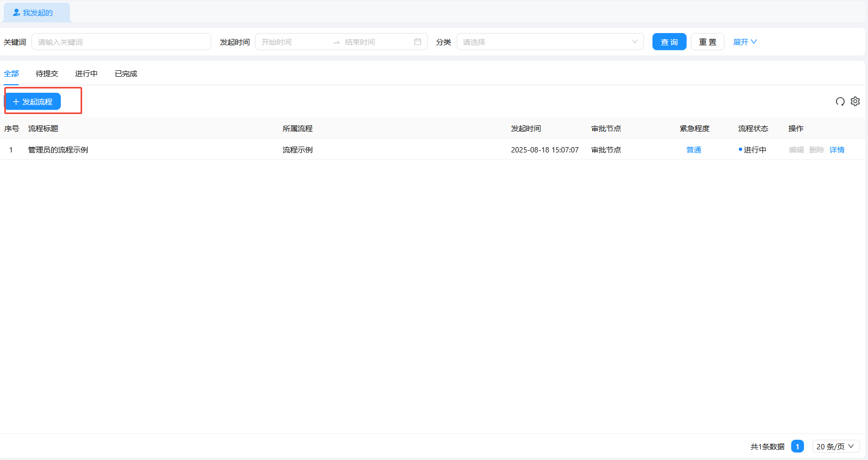Click the 开始时间 start date field
Viewport: 868px width, 460px height.
(292, 42)
